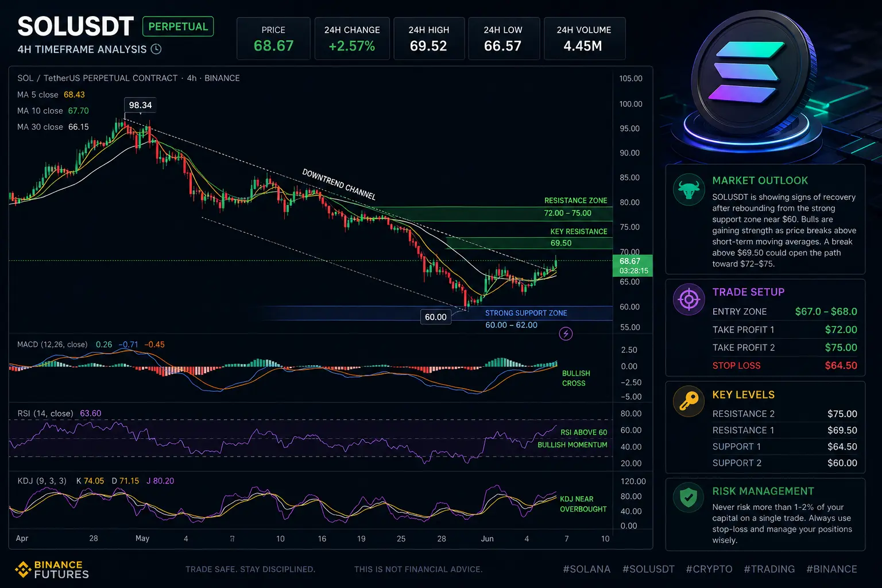This screenshot has width=882, height=588.
Task: Click the MARKET OUTLOOK heading
Action: (x=760, y=181)
